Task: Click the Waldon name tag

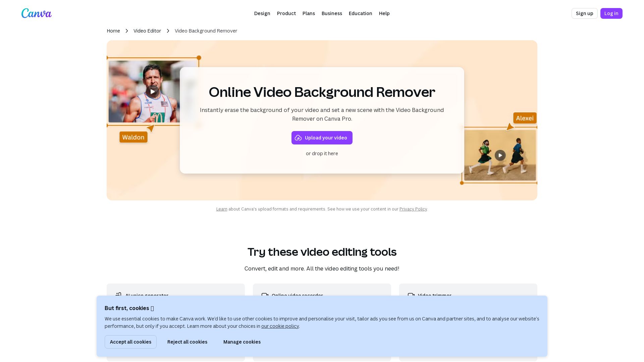Action: tap(133, 137)
